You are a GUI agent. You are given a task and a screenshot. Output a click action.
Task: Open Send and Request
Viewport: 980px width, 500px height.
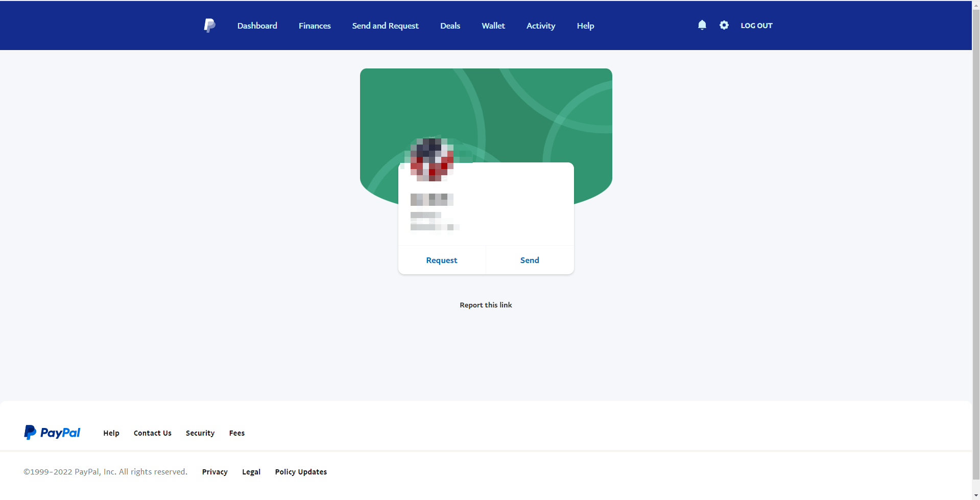(x=385, y=26)
